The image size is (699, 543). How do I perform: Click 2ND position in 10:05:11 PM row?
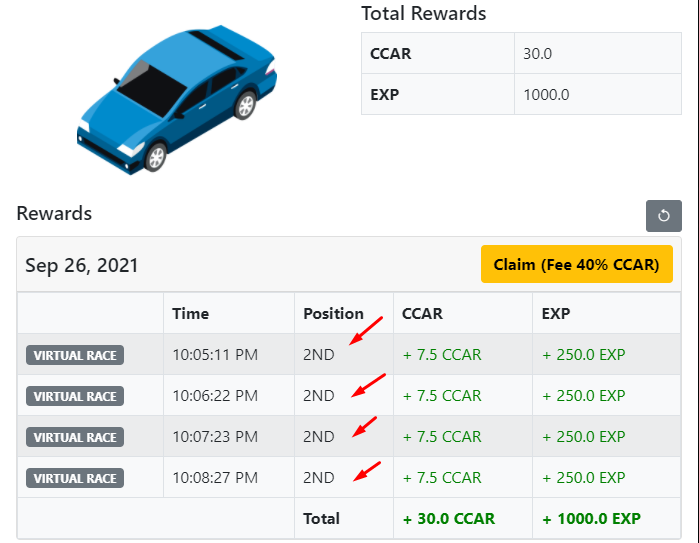319,355
